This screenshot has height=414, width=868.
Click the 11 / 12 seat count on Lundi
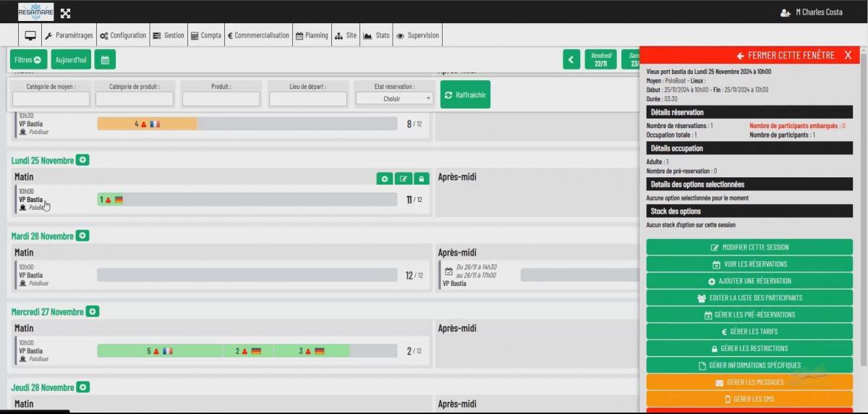(x=414, y=200)
